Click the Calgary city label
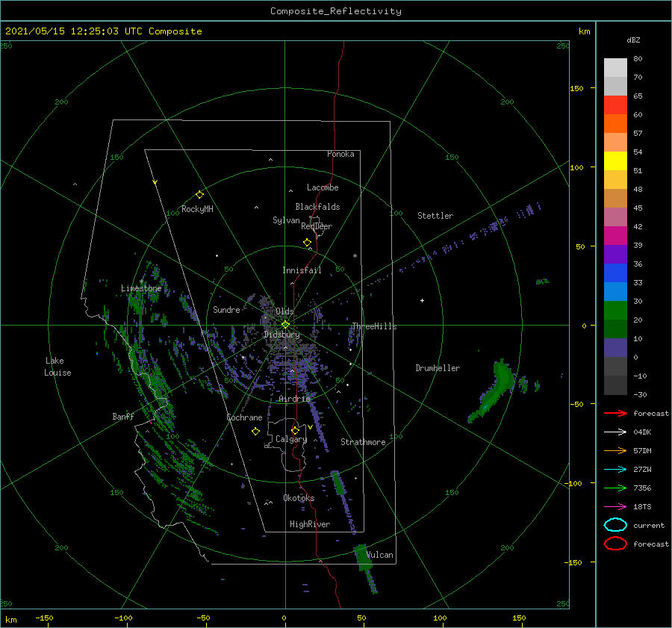 (x=291, y=439)
